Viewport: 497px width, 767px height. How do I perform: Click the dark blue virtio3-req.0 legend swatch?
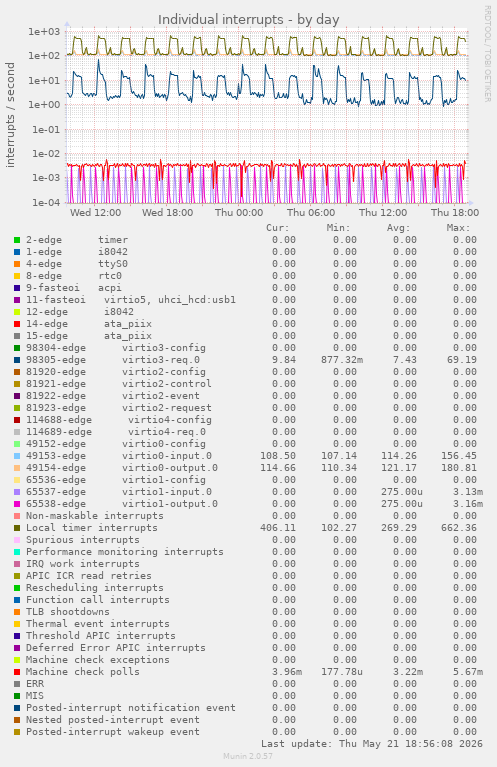[17, 360]
